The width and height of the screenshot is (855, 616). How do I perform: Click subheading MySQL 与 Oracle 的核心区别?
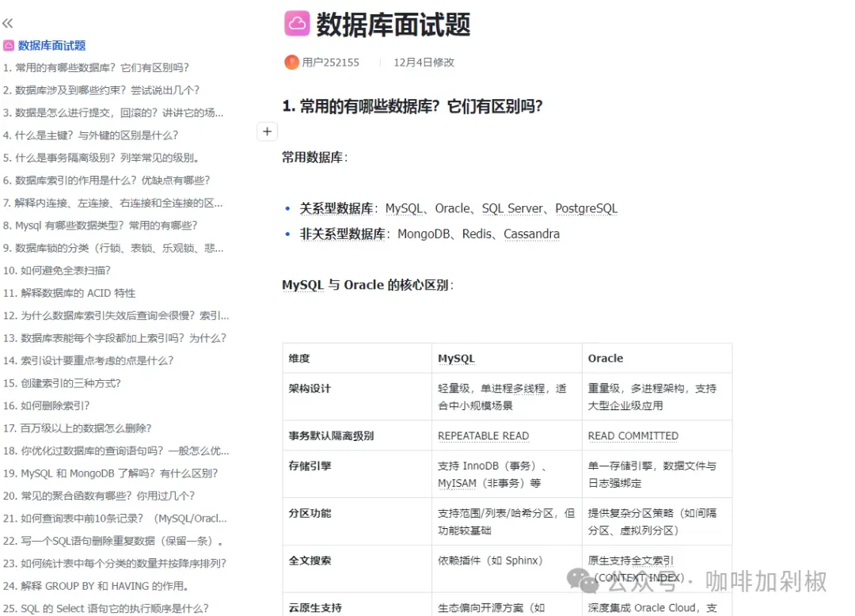pos(368,285)
